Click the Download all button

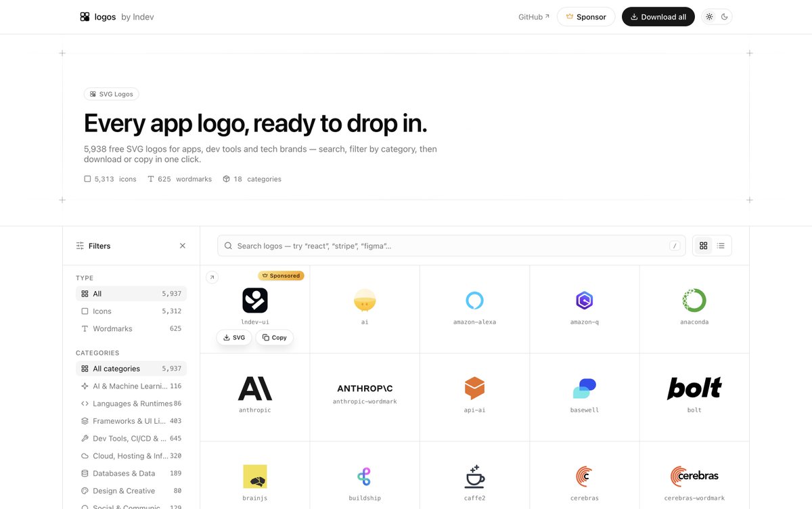(x=658, y=17)
